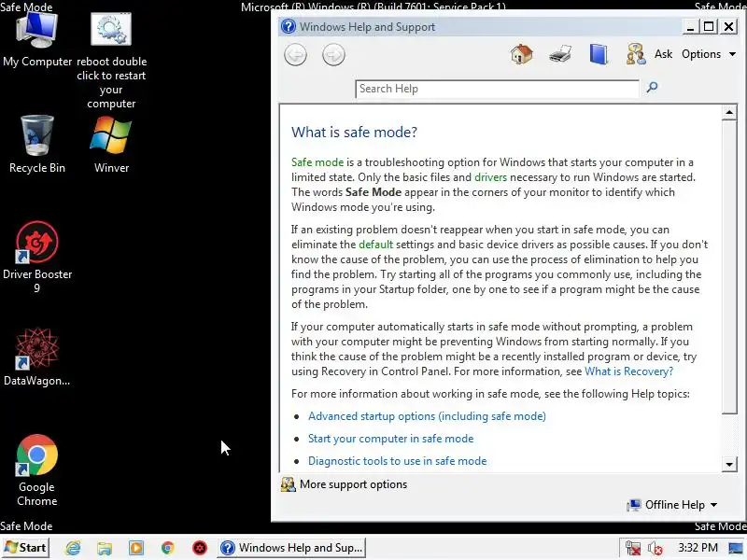Open the default glossary term

(x=376, y=245)
